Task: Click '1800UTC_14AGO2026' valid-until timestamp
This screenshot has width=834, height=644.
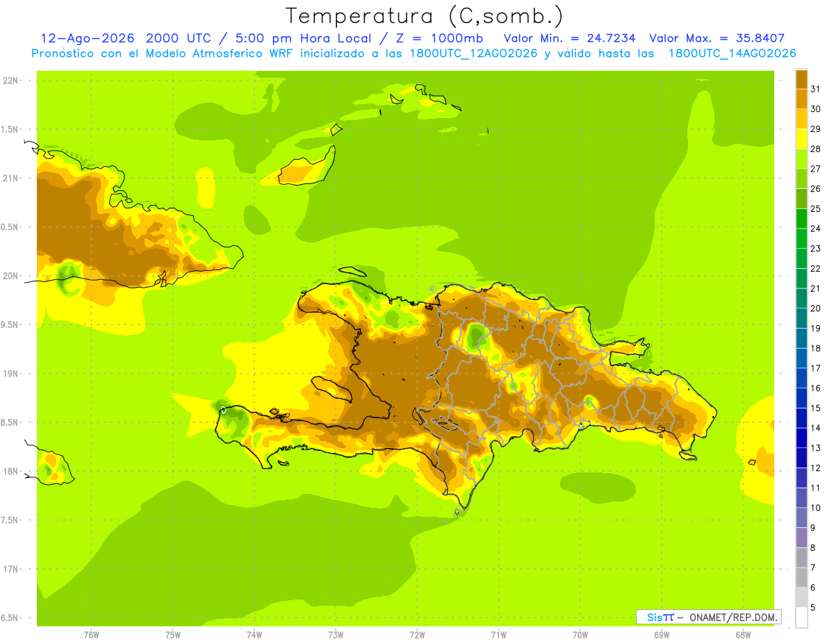Action: tap(732, 53)
